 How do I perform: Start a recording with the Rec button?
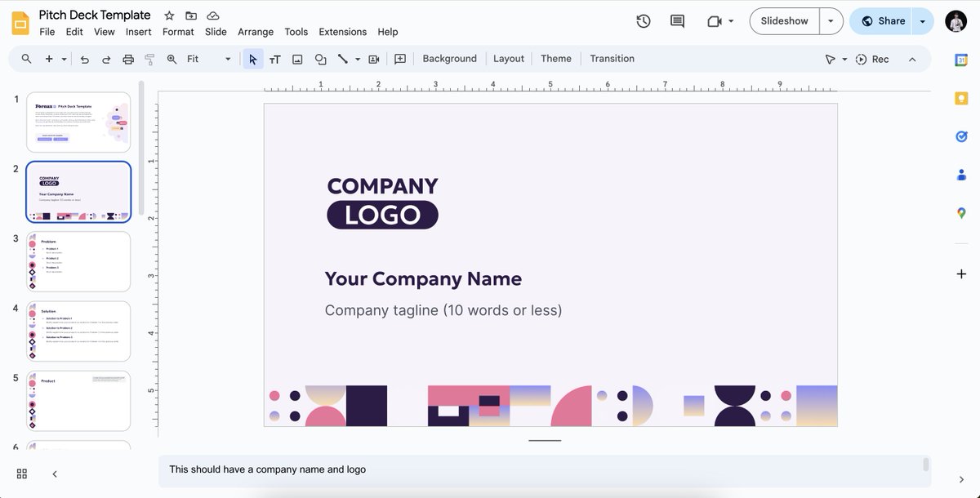tap(871, 59)
